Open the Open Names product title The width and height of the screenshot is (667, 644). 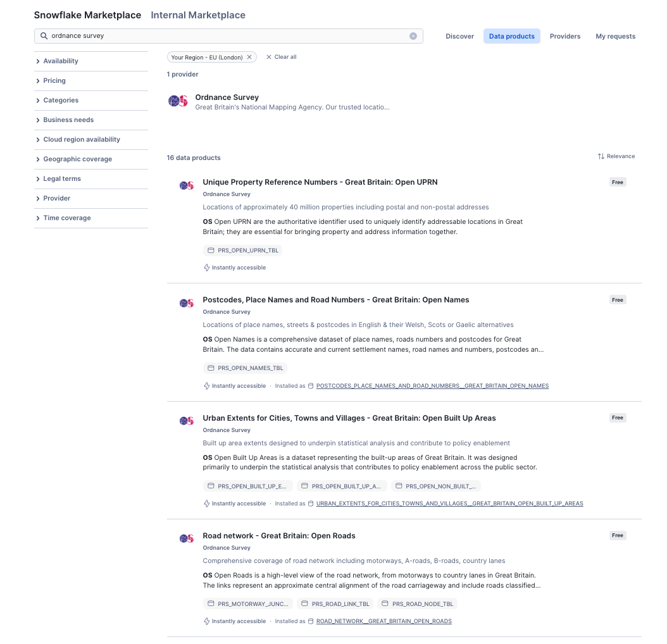point(335,300)
